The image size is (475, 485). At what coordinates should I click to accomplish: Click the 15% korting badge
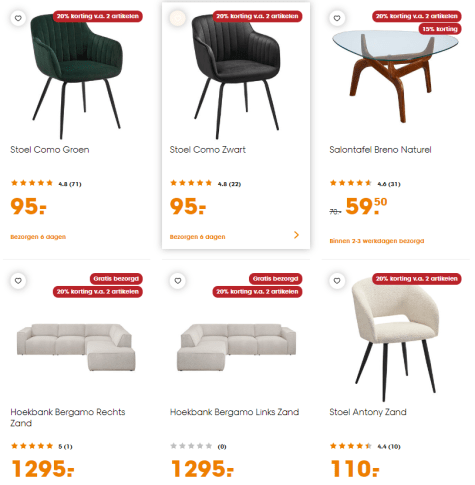pos(440,29)
